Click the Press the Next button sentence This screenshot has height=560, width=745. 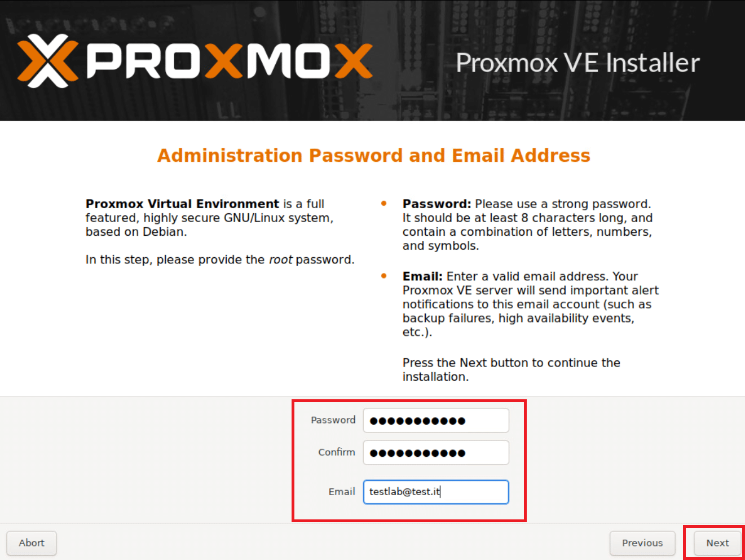click(x=512, y=370)
